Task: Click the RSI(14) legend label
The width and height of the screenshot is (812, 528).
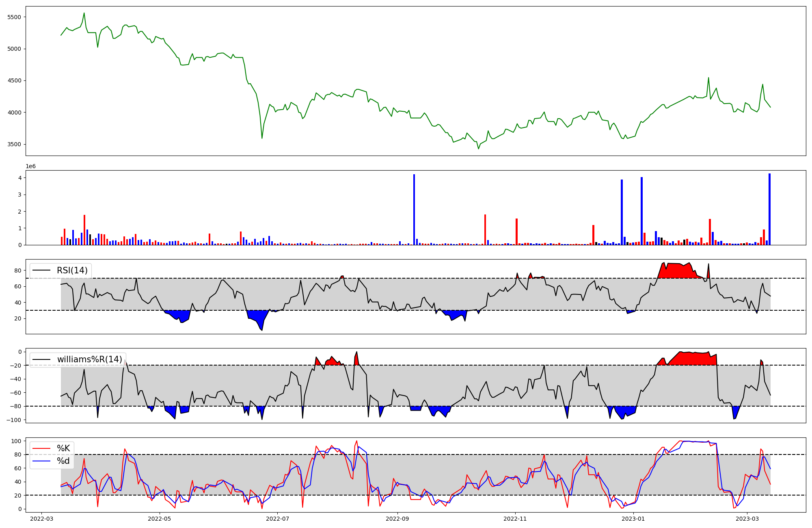Action: coord(72,270)
